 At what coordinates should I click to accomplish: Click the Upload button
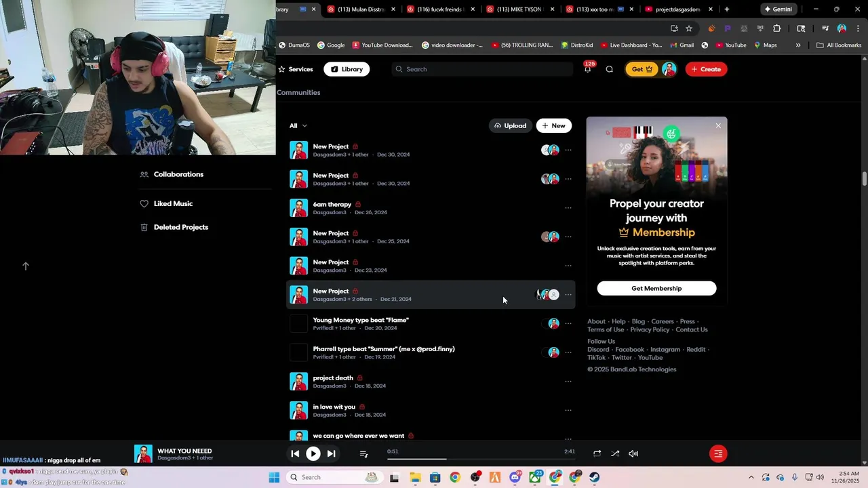click(x=511, y=125)
